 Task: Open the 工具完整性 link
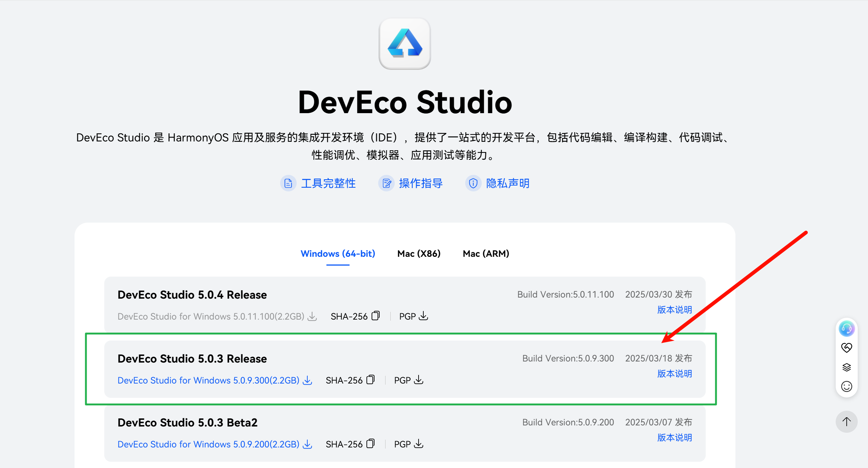point(328,183)
